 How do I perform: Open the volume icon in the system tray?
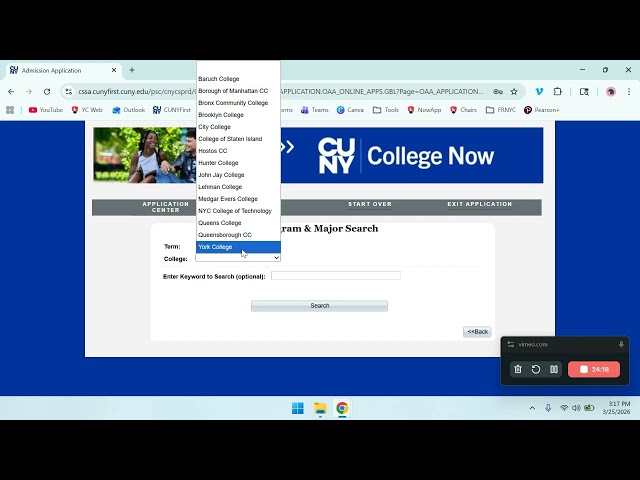(576, 408)
